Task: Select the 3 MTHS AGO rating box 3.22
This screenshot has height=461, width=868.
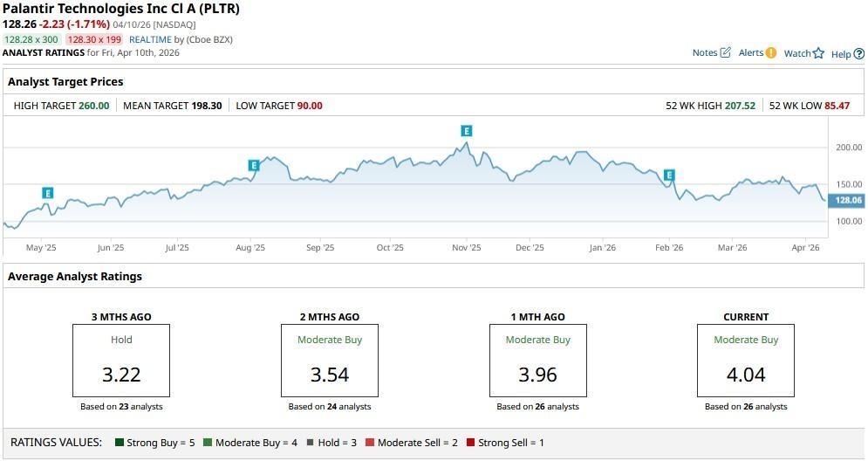Action: point(121,360)
